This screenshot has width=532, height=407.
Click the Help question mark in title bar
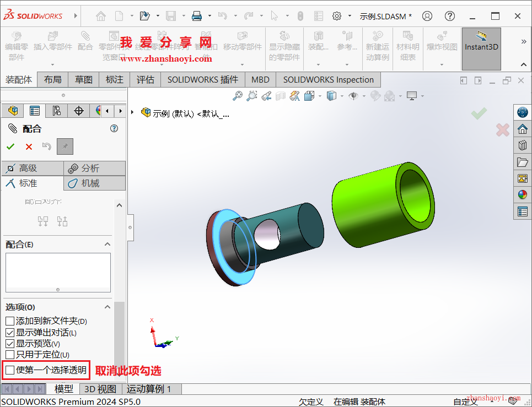450,16
